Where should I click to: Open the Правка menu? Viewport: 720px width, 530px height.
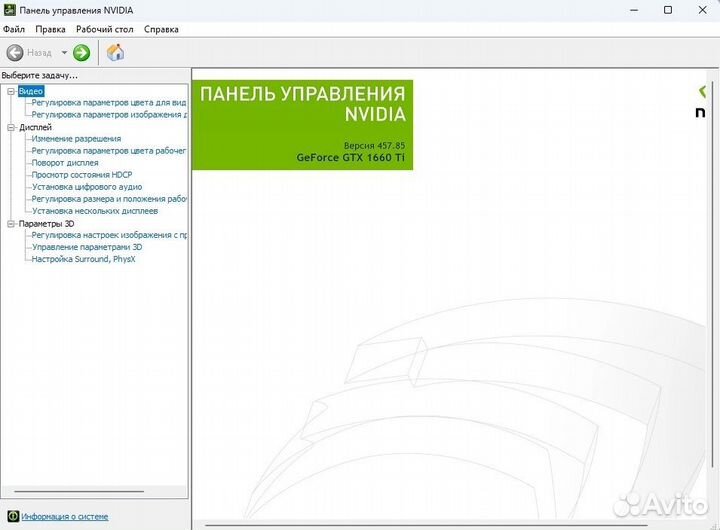pos(50,29)
